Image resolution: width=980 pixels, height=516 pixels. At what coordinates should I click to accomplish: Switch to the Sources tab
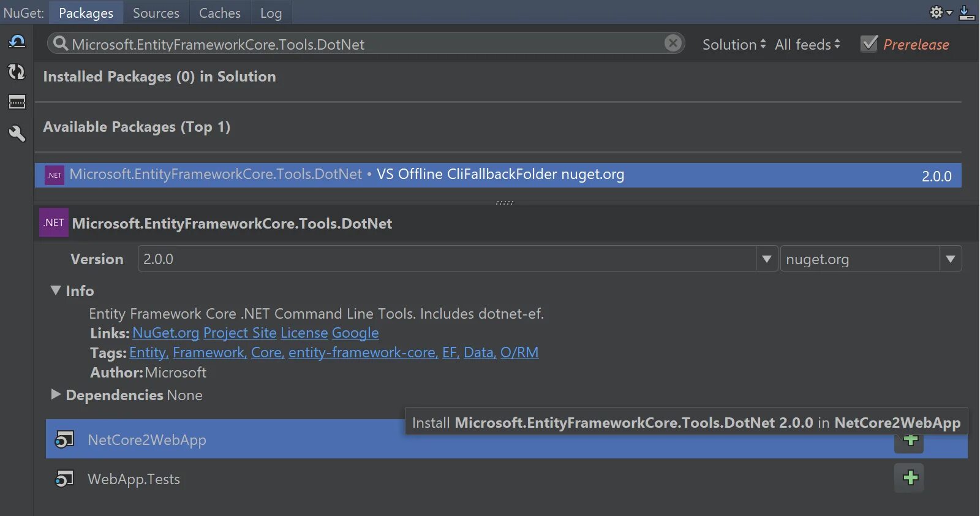pos(156,13)
